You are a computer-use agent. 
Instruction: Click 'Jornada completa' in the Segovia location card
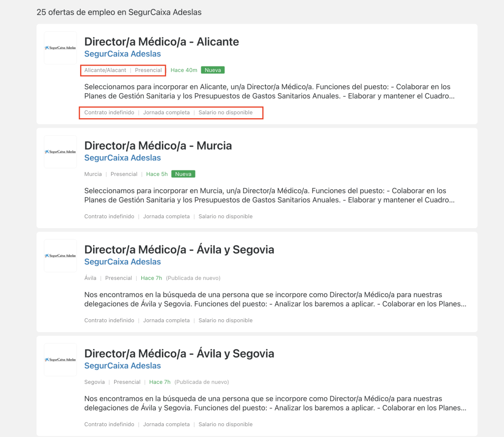166,425
